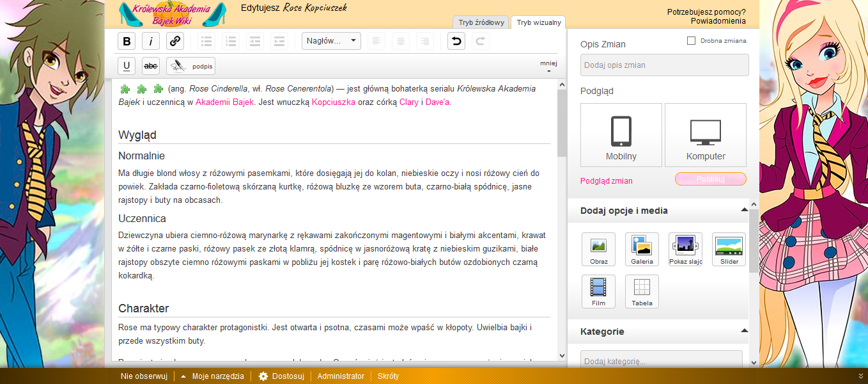
Task: Center the text alignment
Action: (x=401, y=41)
